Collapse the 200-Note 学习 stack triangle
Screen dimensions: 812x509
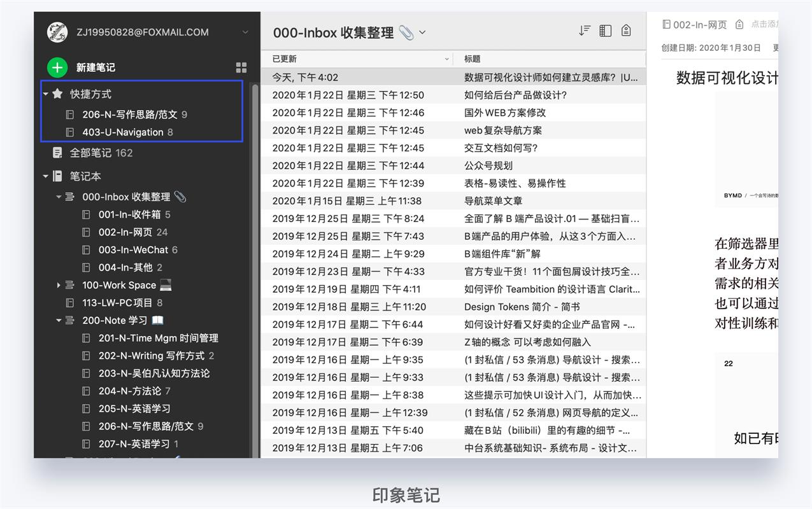coord(59,320)
